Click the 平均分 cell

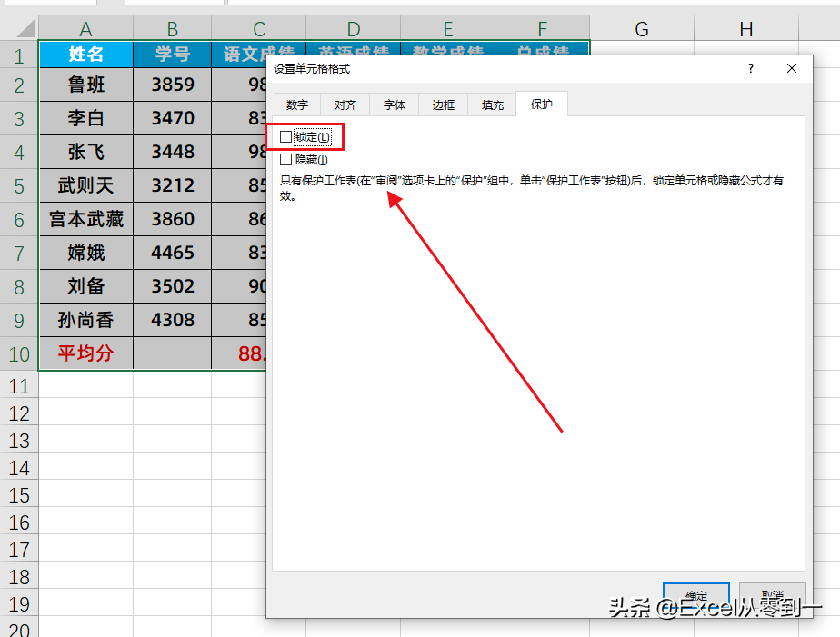click(x=85, y=353)
